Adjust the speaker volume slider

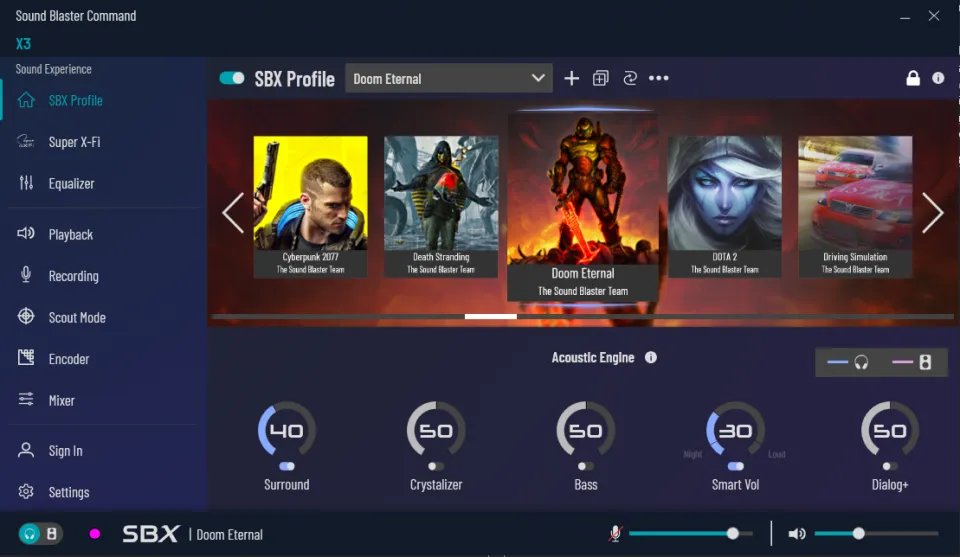(x=876, y=534)
